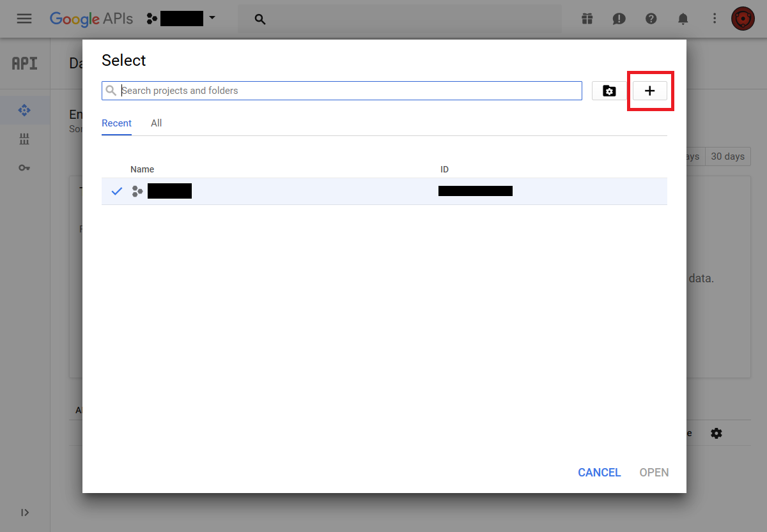767x532 pixels.
Task: Click the user account avatar
Action: (743, 19)
